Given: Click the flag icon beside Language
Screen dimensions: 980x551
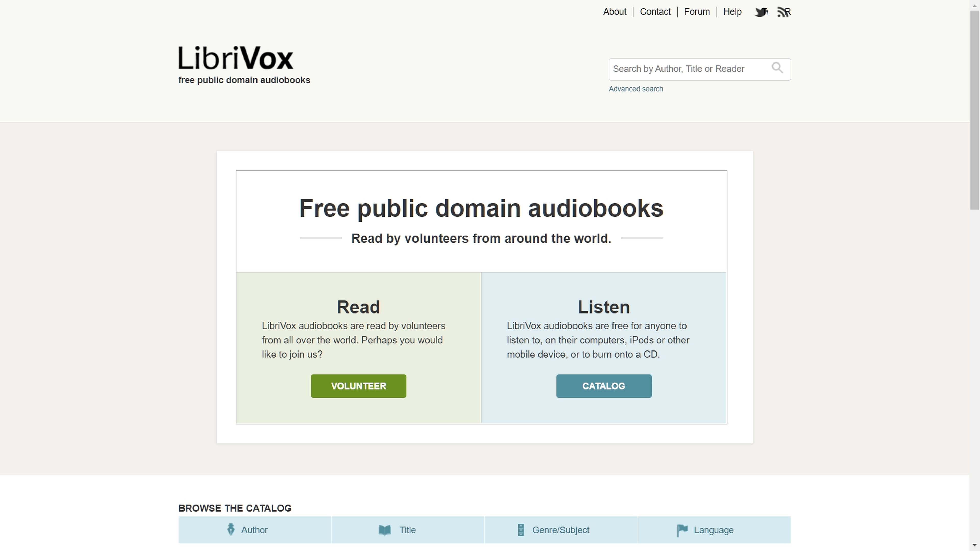Looking at the screenshot, I should coord(682,531).
